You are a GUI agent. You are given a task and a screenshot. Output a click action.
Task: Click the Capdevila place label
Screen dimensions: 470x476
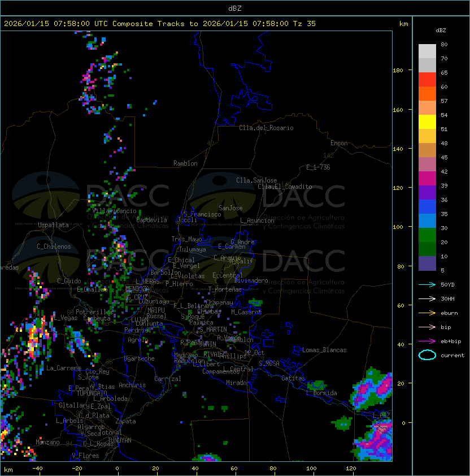tap(151, 220)
